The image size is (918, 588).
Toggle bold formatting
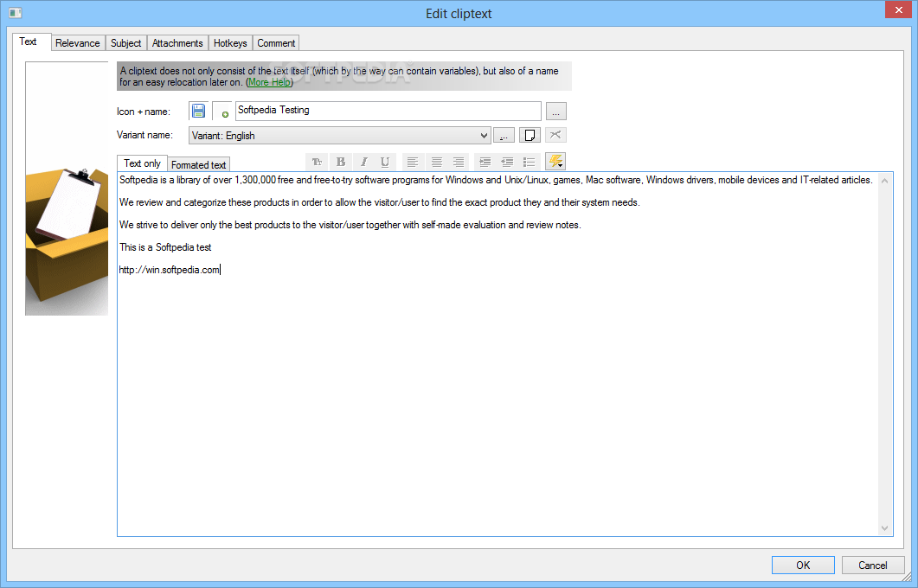click(x=341, y=162)
